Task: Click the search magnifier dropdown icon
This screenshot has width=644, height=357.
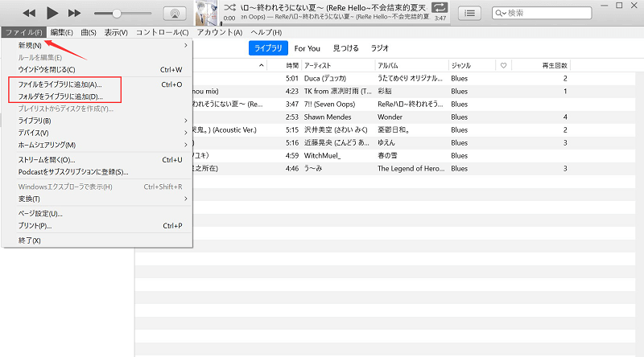Action: [x=500, y=13]
